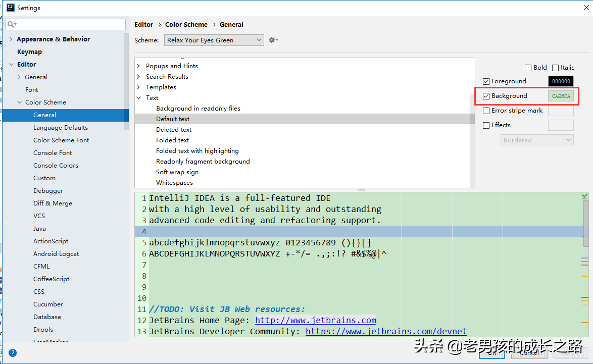Collapse the Editor section in the sidebar
This screenshot has height=364, width=593.
[11, 64]
